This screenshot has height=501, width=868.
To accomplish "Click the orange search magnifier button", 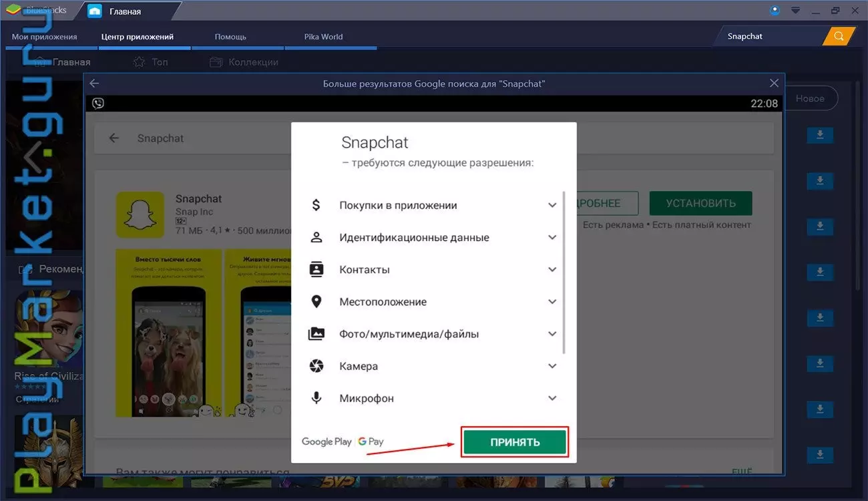I will pyautogui.click(x=839, y=36).
